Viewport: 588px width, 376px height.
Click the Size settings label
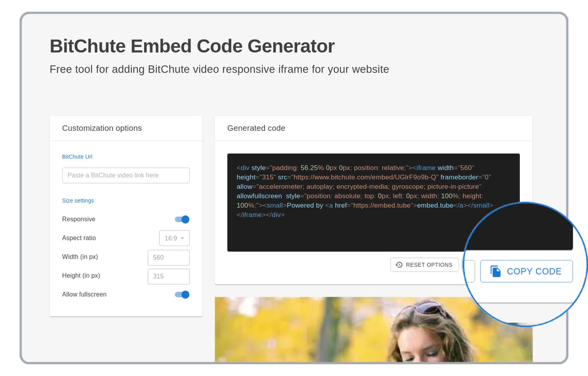(x=78, y=201)
